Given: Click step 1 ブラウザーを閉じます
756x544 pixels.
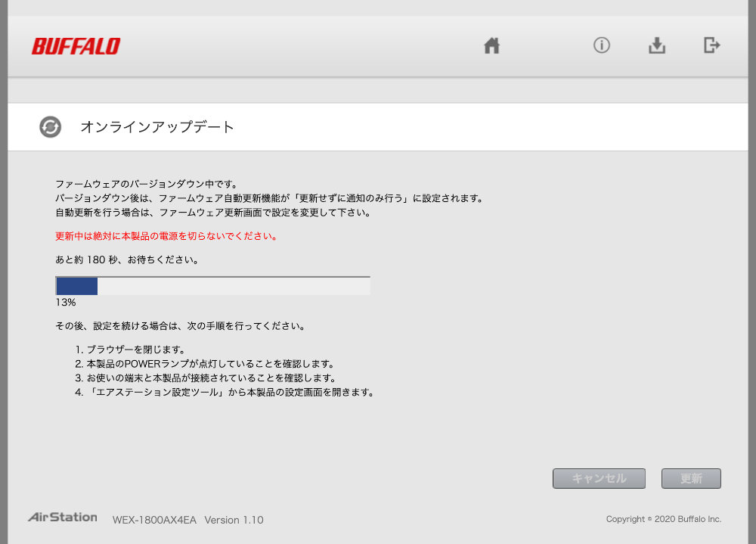Looking at the screenshot, I should pos(130,350).
